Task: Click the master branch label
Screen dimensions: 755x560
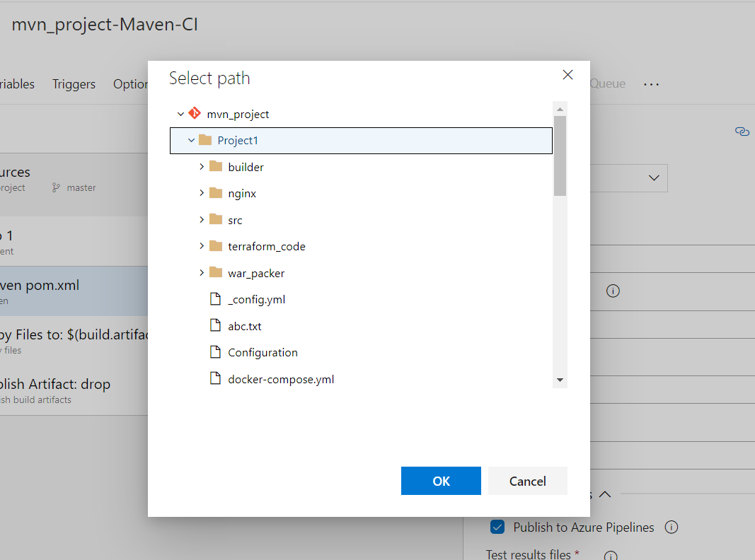Action: coord(81,187)
